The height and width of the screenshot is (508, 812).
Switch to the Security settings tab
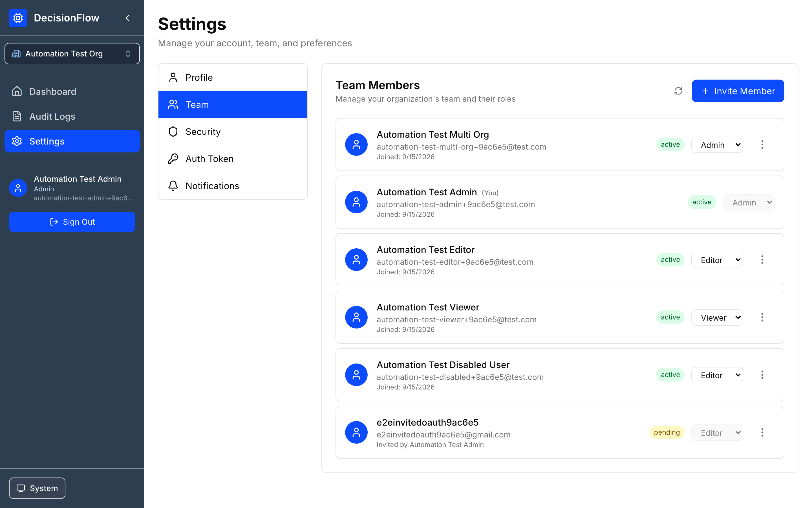point(233,132)
